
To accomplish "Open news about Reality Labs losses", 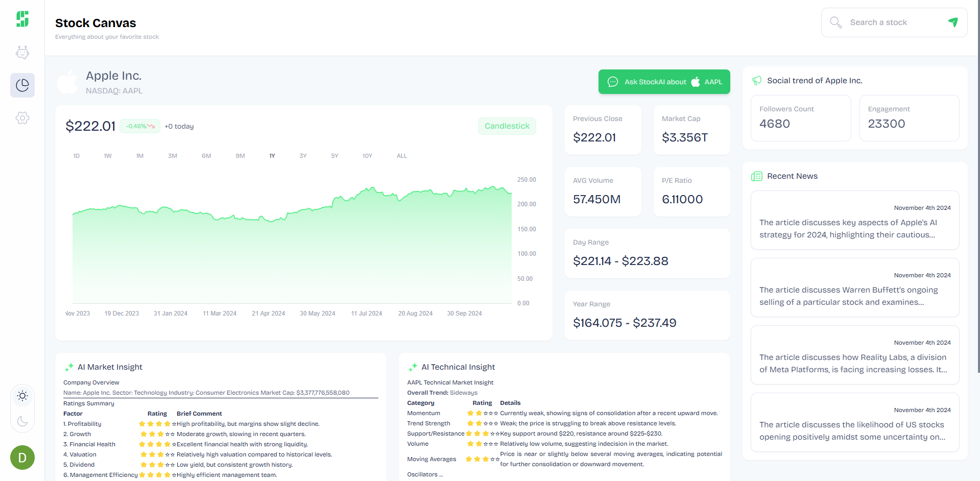I will point(855,355).
